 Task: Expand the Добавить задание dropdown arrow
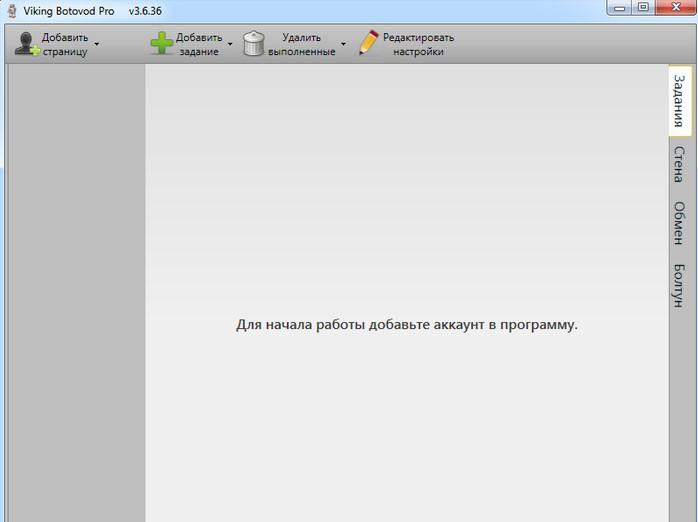coord(230,44)
